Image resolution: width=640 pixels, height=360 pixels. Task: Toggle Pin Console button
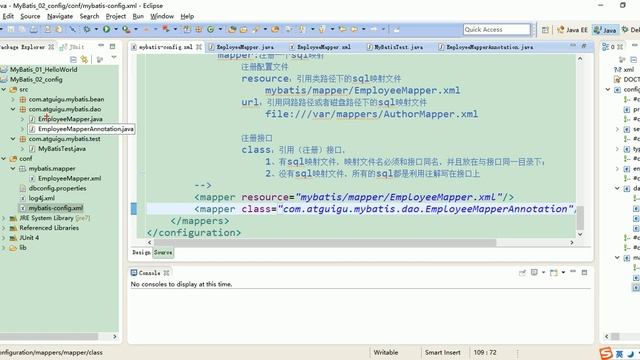(522, 272)
